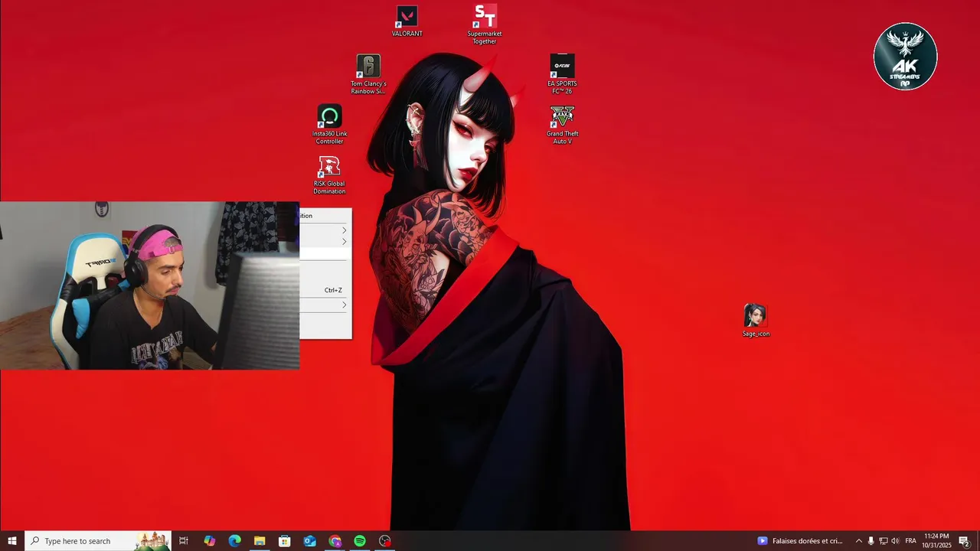Select Grand Theft Auto V shortcut
Image resolution: width=980 pixels, height=551 pixels.
tap(562, 125)
